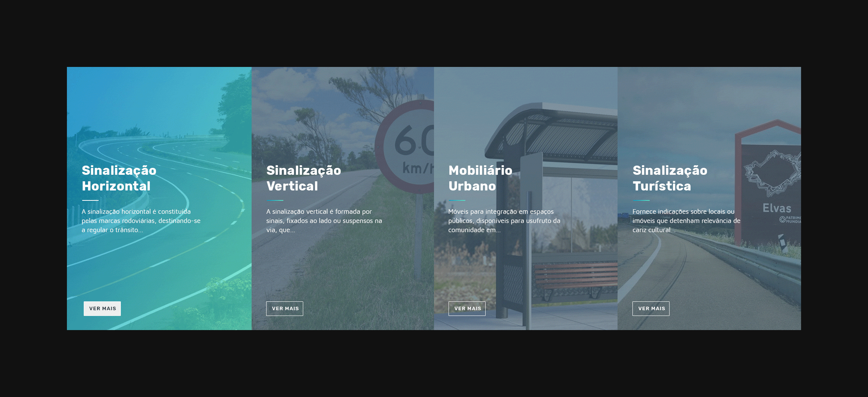
Task: Open VER MAIS for Mobiliário Urbano
Action: [x=467, y=309]
